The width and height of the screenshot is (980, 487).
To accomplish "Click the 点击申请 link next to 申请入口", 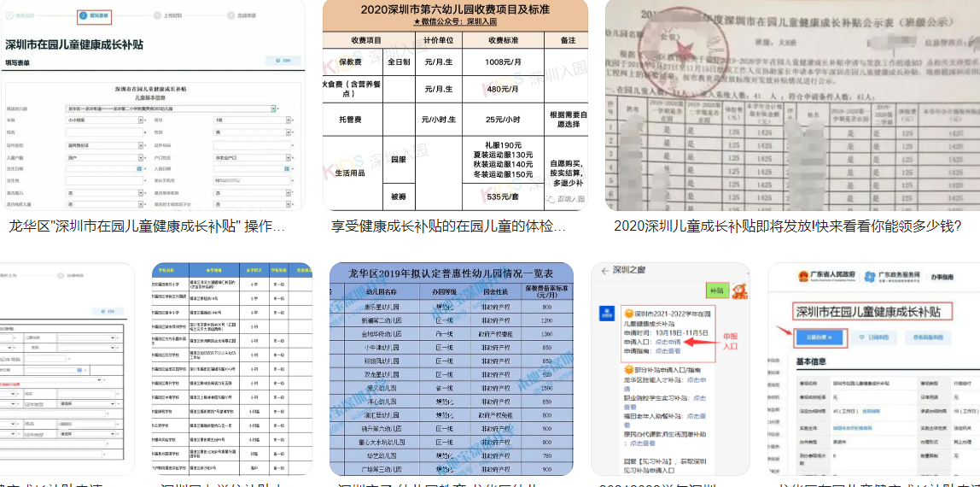I will 668,343.
